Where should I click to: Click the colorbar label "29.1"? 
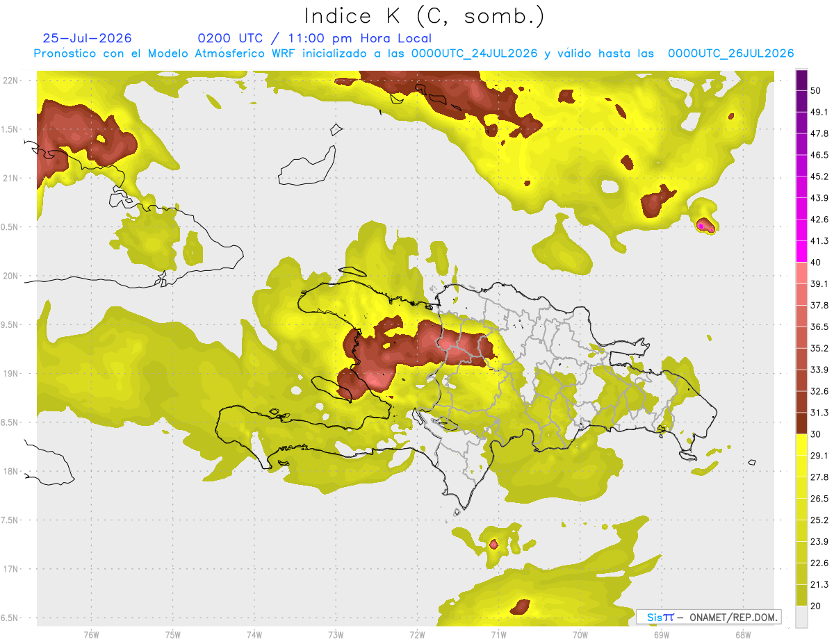[819, 456]
